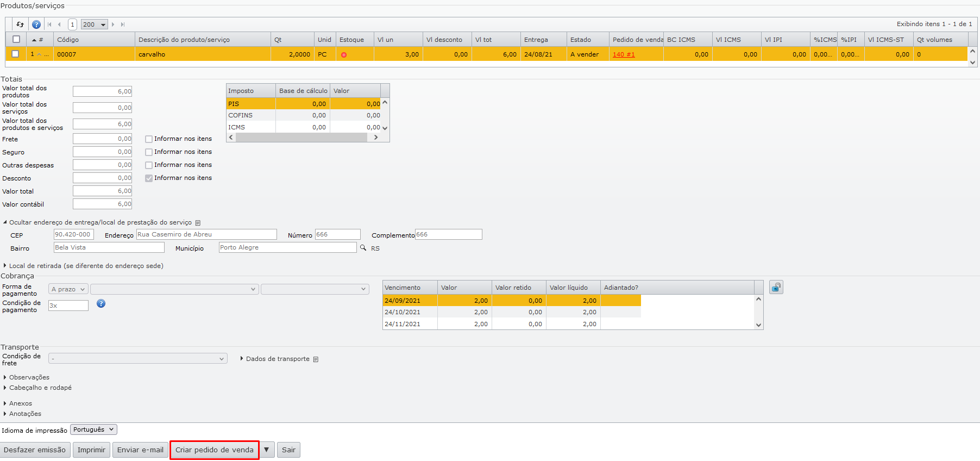Select installment due 24/10/2021
This screenshot has width=980, height=461.
pos(512,312)
